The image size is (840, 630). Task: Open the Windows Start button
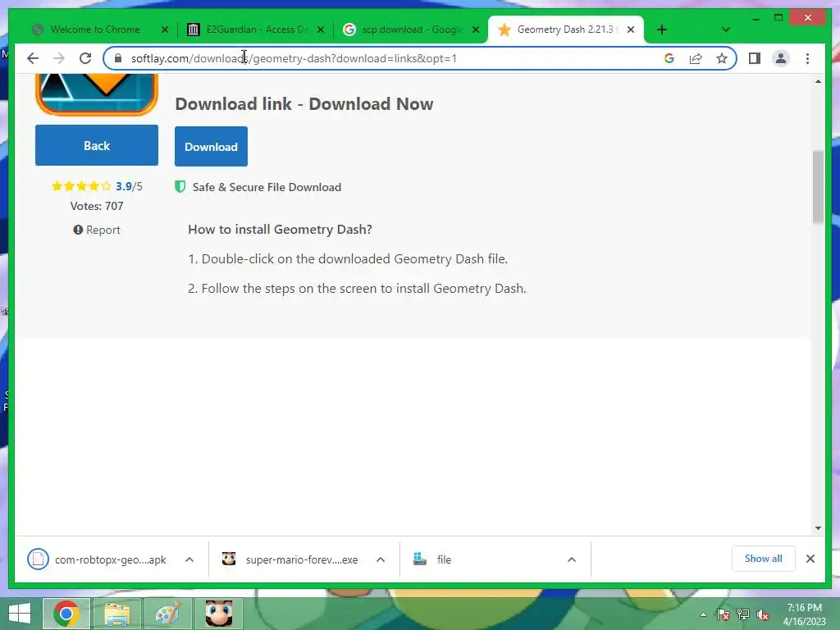tap(20, 614)
